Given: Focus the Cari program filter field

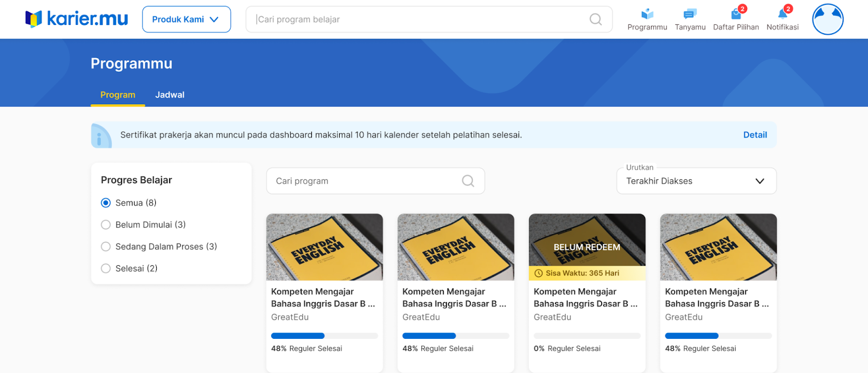Looking at the screenshot, I should click(375, 181).
